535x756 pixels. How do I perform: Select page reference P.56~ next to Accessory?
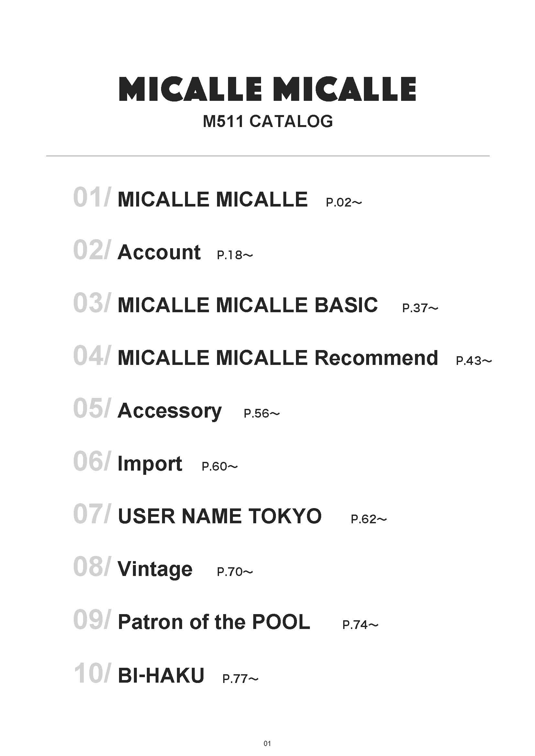point(262,414)
